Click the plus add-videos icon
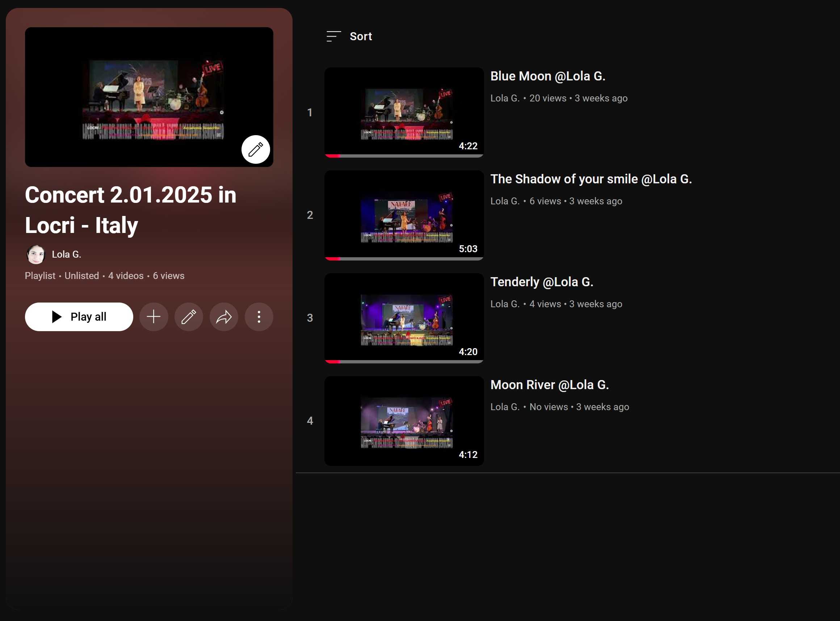 [154, 317]
